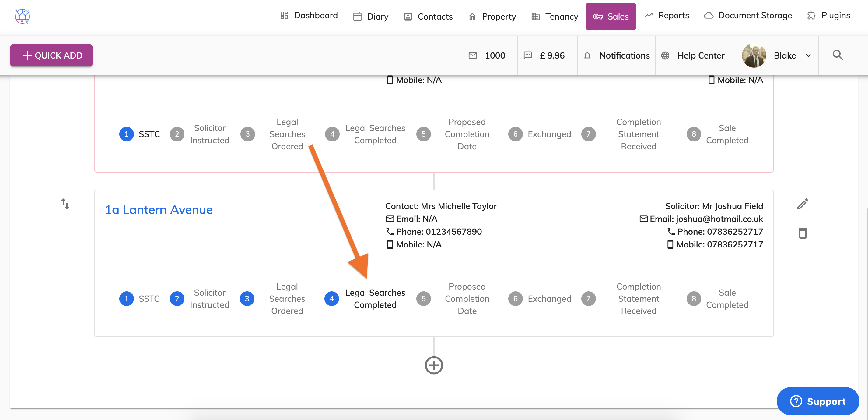Open the search magnifier icon
Screen dimensions: 868x420
[x=838, y=55]
